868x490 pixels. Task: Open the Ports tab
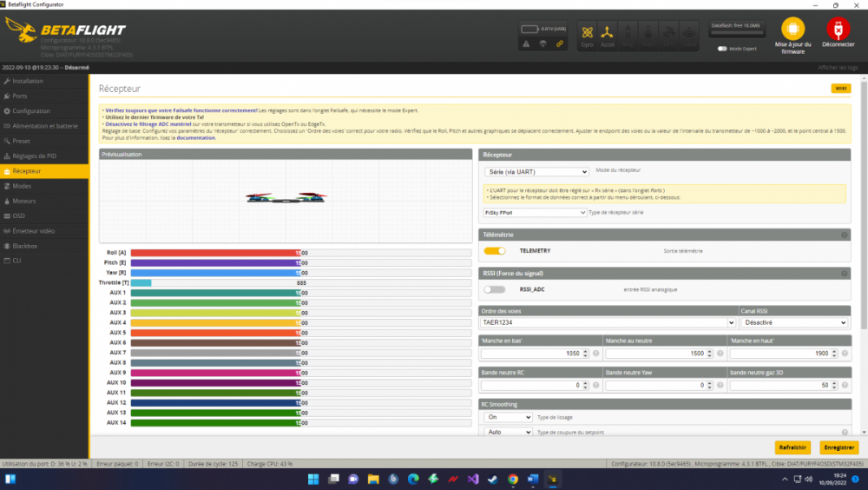[x=44, y=96]
